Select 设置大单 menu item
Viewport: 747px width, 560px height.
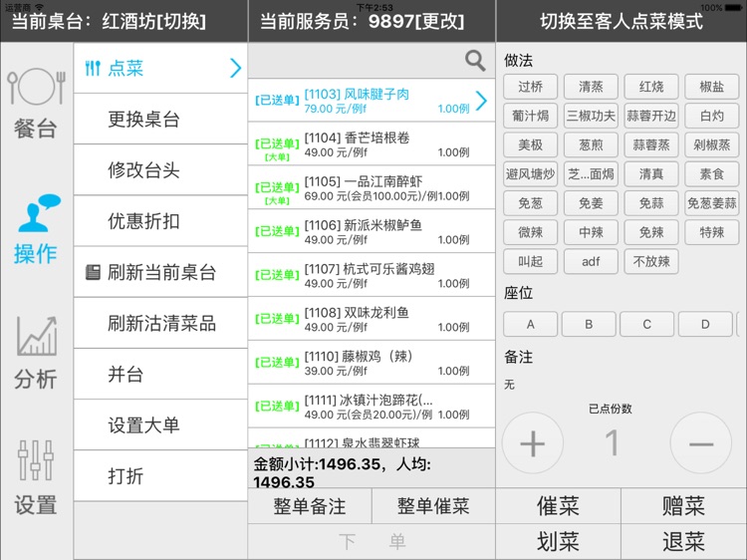pos(160,425)
